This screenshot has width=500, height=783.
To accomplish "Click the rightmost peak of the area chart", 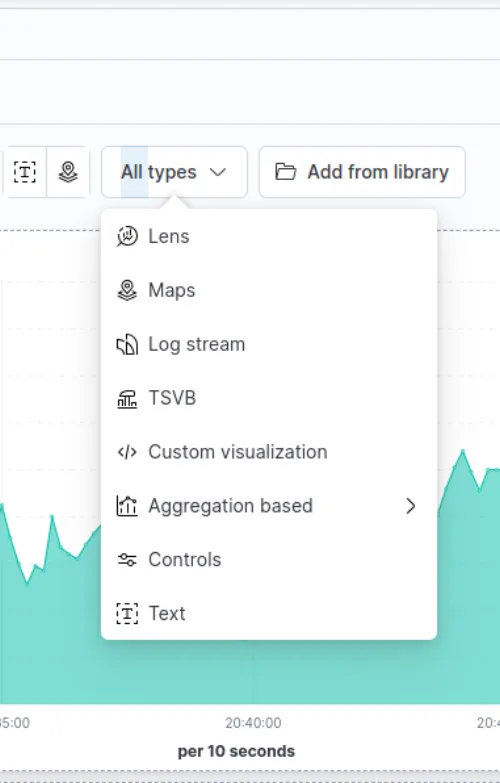I will point(463,451).
